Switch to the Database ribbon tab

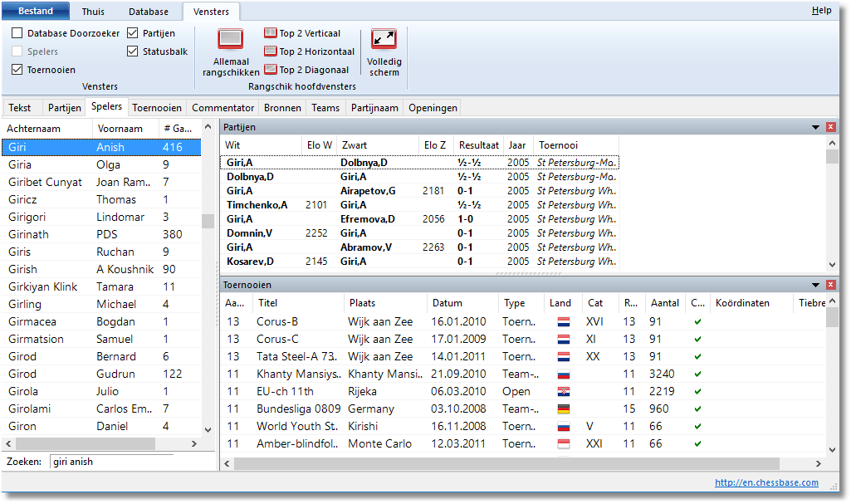149,12
